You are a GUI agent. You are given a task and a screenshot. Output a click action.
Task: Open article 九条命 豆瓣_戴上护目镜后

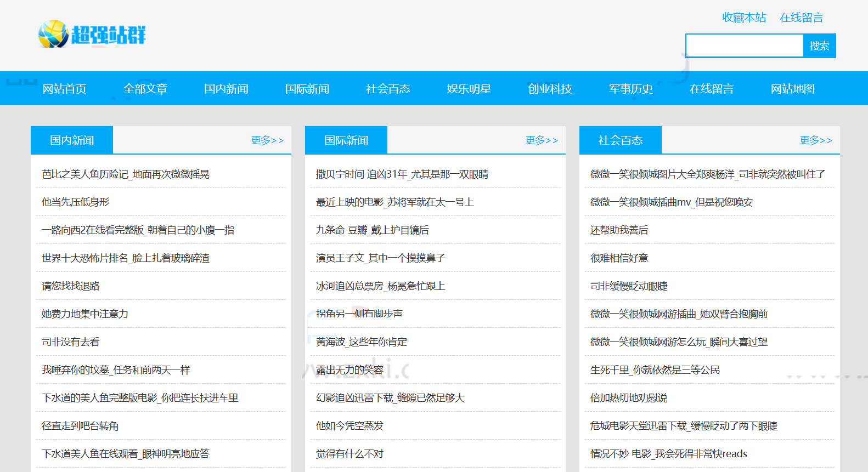point(373,230)
